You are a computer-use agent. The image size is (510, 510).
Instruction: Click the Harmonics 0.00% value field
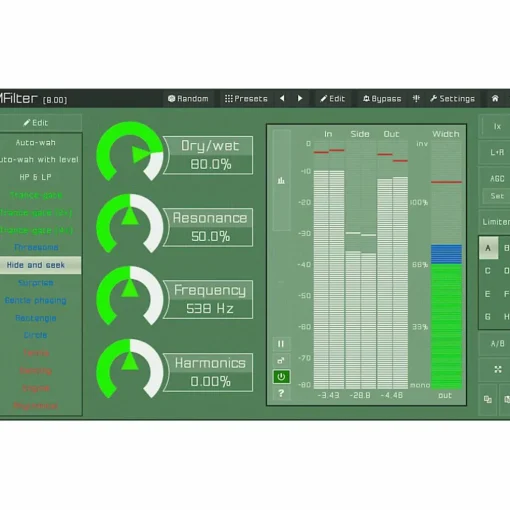point(211,382)
